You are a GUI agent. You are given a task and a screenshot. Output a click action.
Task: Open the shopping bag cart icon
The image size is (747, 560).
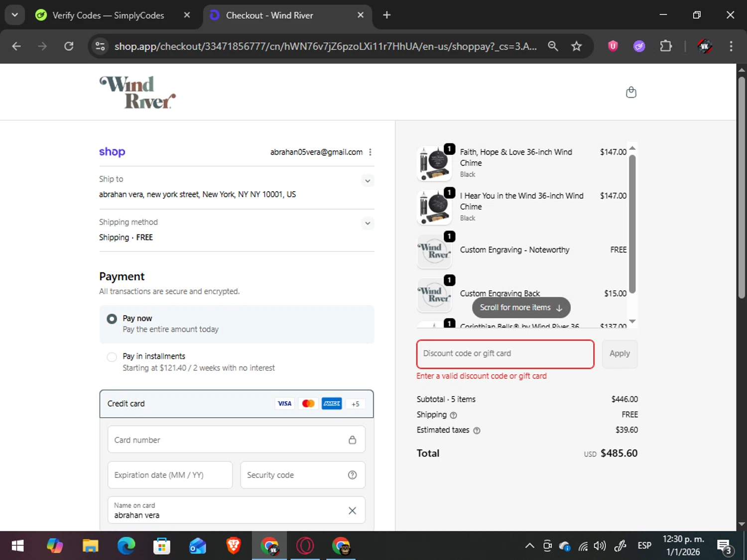pyautogui.click(x=631, y=93)
